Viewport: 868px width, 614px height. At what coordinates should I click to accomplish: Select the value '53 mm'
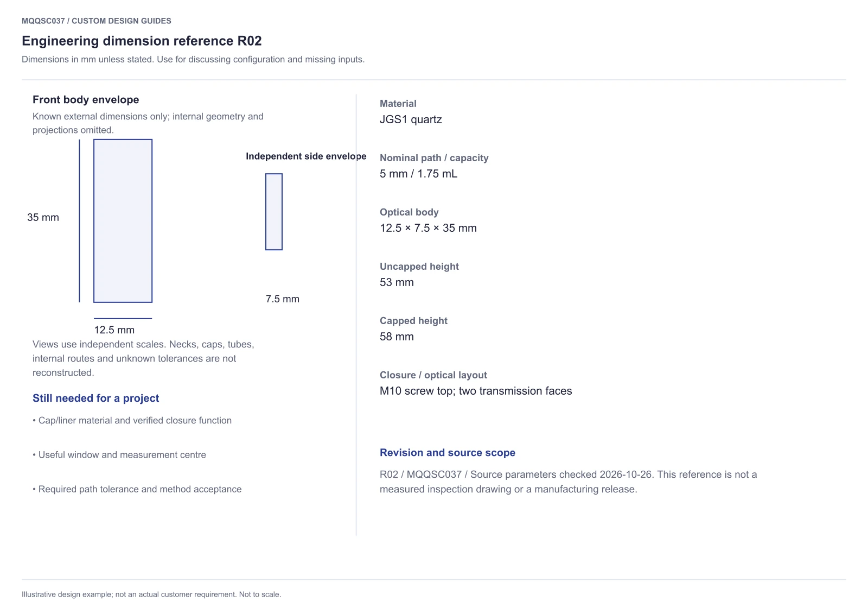pos(397,282)
